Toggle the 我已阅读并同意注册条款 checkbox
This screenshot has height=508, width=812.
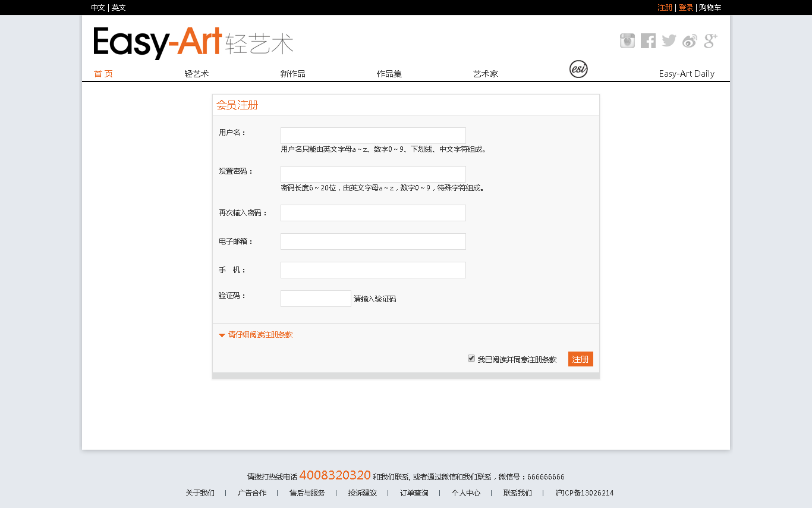pyautogui.click(x=471, y=358)
